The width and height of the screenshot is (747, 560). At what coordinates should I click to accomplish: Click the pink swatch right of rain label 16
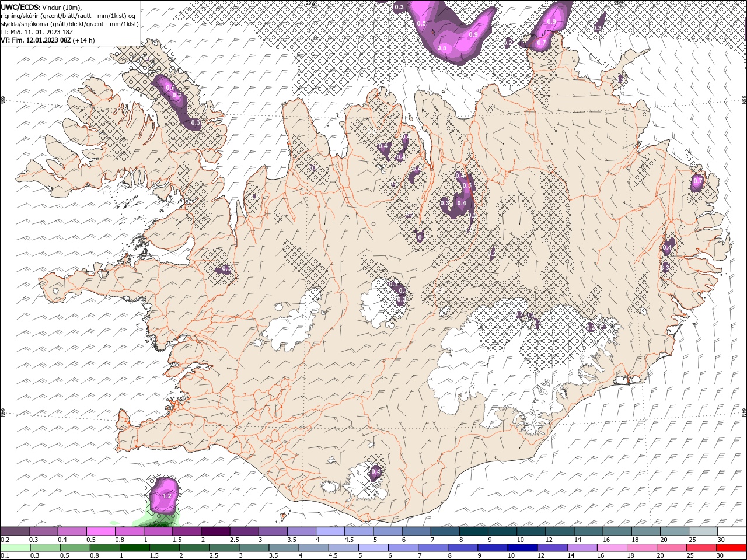coord(611,548)
